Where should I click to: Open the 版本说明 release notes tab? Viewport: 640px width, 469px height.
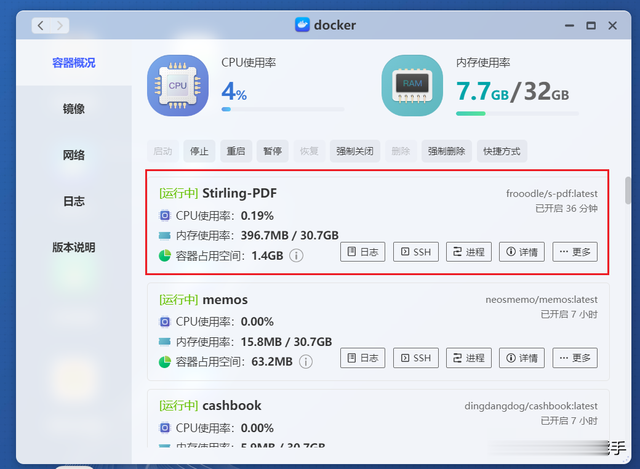click(x=74, y=247)
